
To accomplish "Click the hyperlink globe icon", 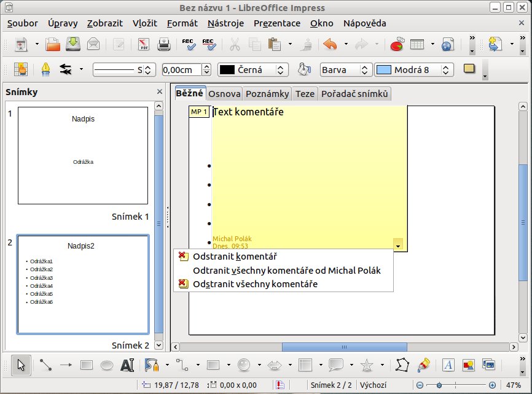I will point(448,44).
